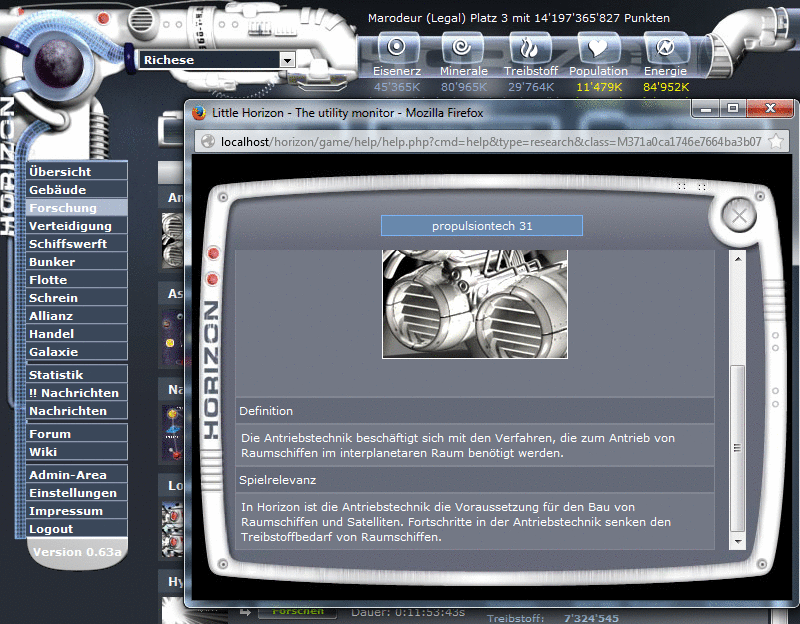Select the Energie lightning bolt icon
The width and height of the screenshot is (800, 624).
[665, 48]
